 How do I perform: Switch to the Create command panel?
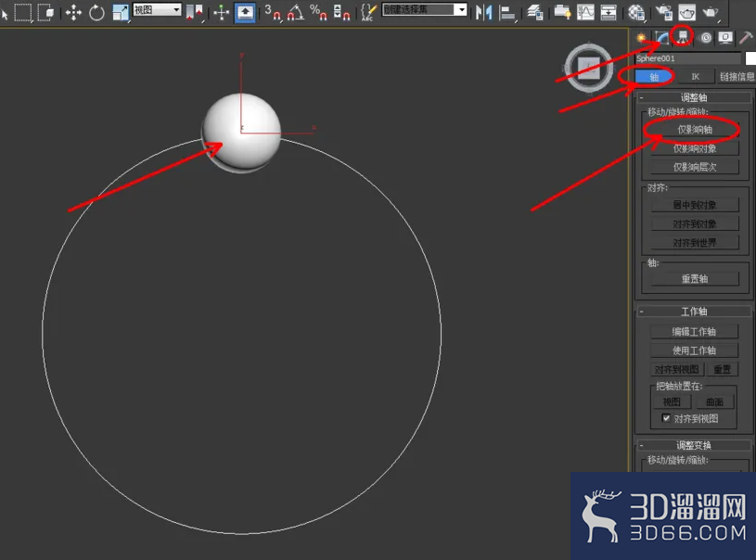(641, 38)
